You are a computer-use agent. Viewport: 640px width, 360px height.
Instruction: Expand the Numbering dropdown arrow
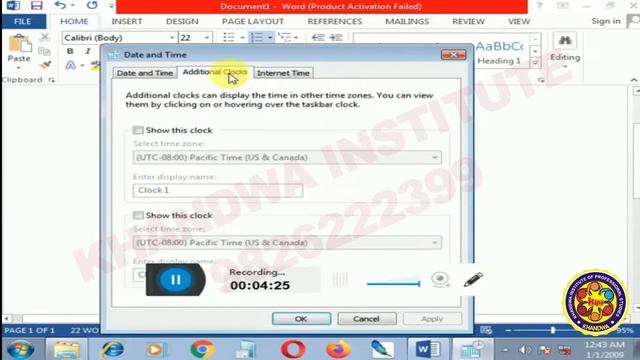point(270,38)
